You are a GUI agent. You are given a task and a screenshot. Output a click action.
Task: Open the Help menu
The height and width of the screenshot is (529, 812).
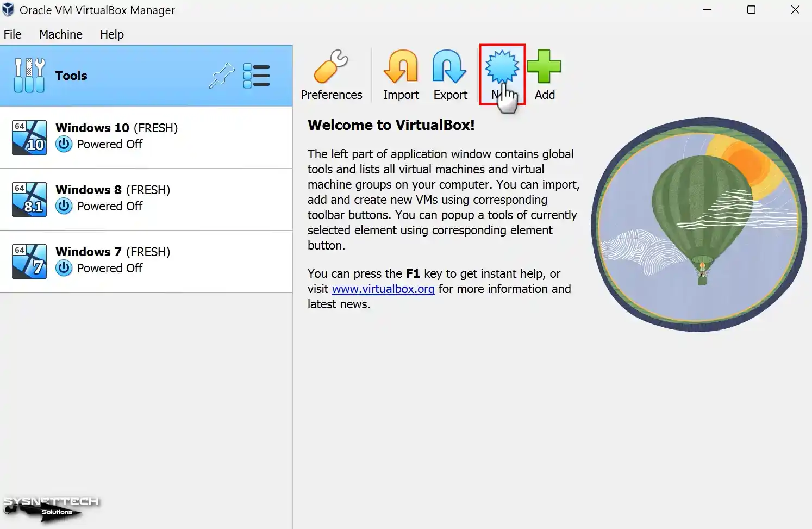tap(112, 34)
